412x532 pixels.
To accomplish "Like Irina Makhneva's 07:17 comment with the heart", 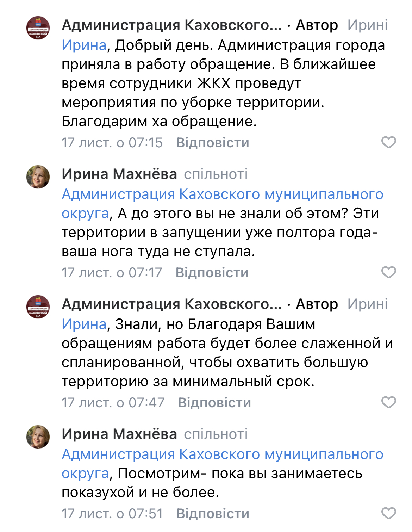I will [x=389, y=272].
